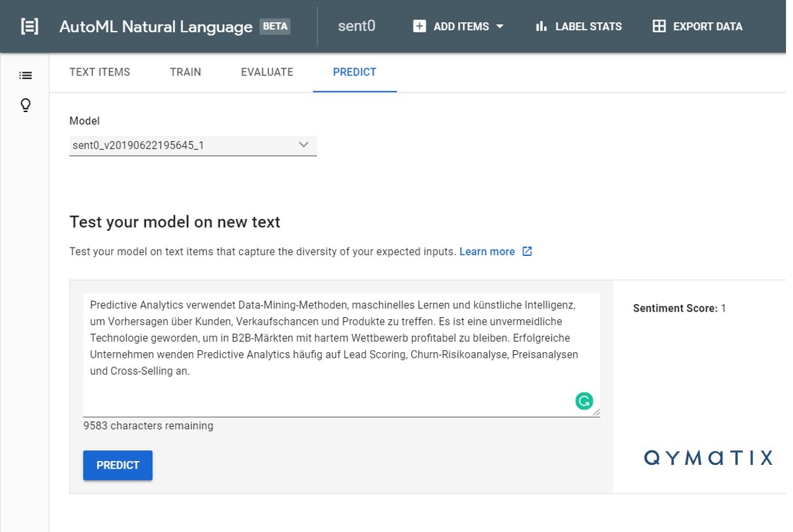Click the Sentiment Score result text
The height and width of the screenshot is (532, 793).
[680, 308]
